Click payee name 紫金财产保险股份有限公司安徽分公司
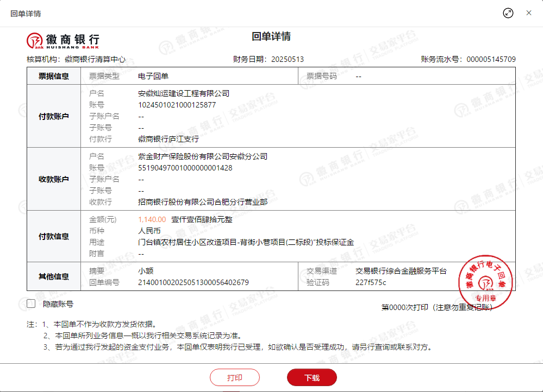This screenshot has height=392, width=543. pyautogui.click(x=203, y=156)
